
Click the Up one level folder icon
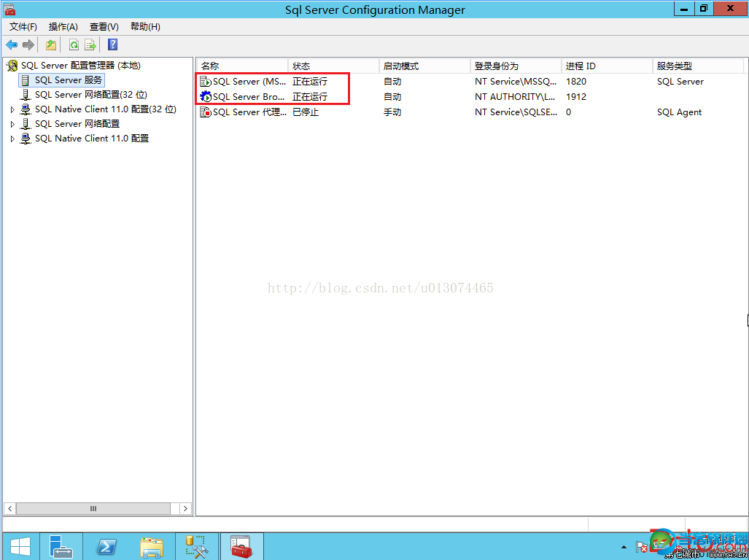pyautogui.click(x=51, y=45)
